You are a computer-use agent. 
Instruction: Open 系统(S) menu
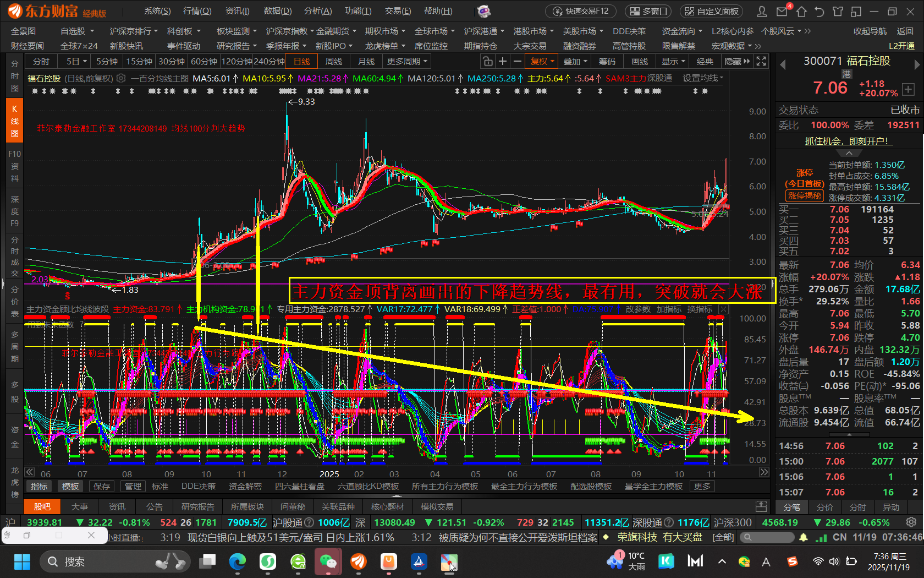point(157,11)
